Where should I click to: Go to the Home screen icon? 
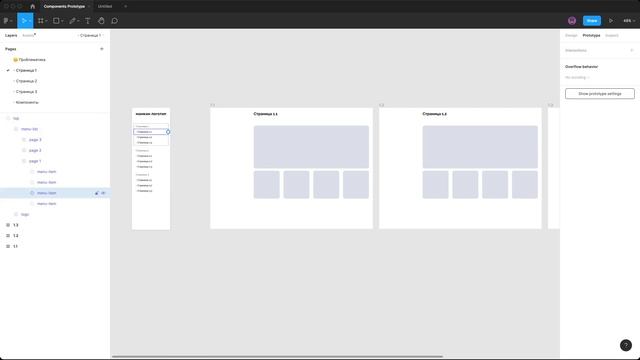(33, 6)
